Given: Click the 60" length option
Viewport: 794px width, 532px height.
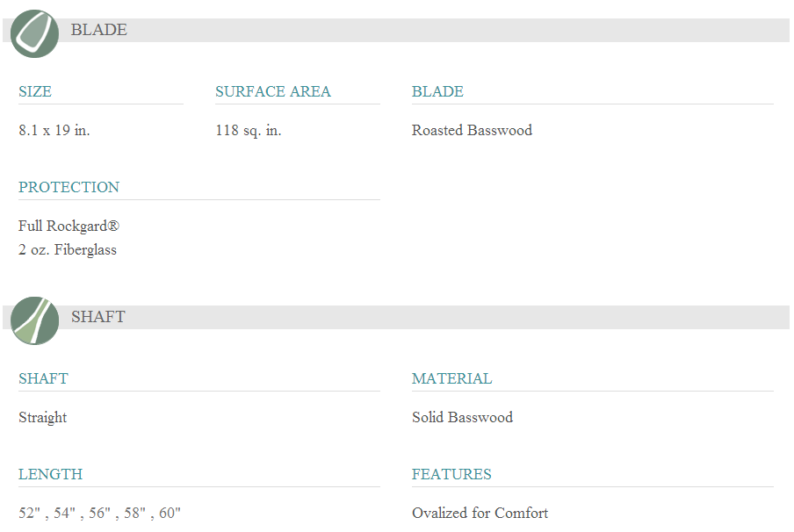Looking at the screenshot, I should point(170,513).
